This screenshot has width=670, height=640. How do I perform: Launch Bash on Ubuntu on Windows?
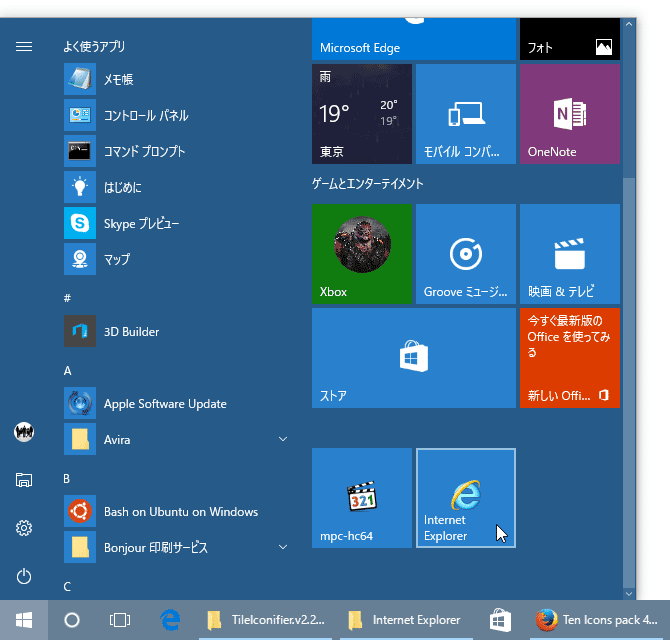click(x=176, y=512)
